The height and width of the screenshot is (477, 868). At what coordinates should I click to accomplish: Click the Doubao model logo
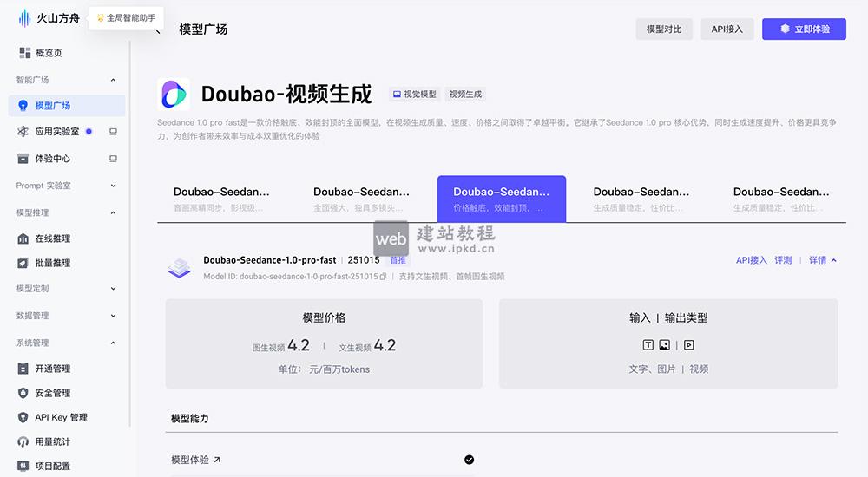pyautogui.click(x=174, y=94)
